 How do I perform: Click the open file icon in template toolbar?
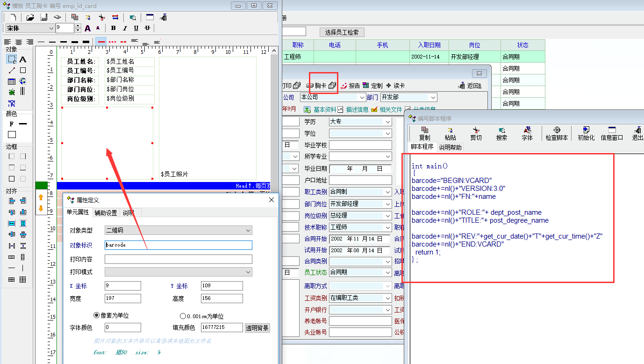30,17
